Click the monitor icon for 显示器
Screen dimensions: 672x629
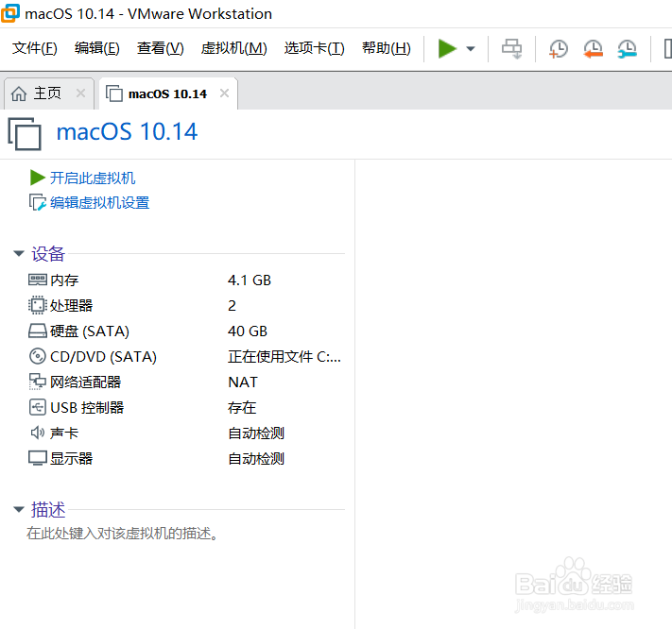[37, 458]
